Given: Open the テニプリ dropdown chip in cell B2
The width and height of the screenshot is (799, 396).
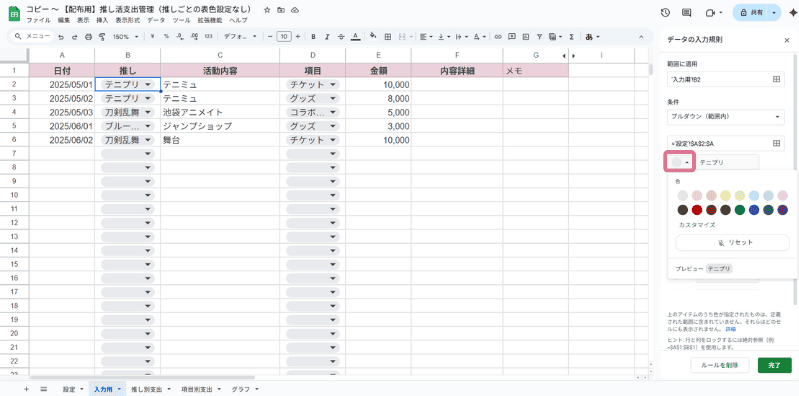Looking at the screenshot, I should click(x=128, y=85).
